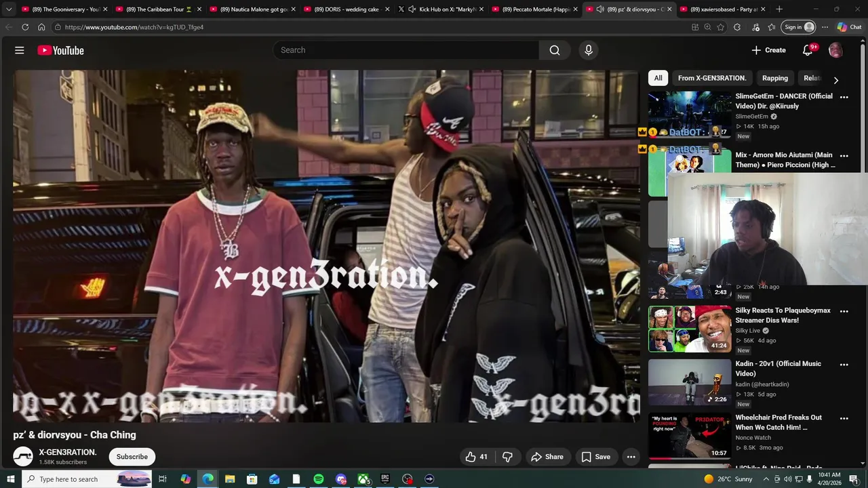Open options for Kadin 20v1 video
Viewport: 868px width, 488px height.
[x=844, y=365]
